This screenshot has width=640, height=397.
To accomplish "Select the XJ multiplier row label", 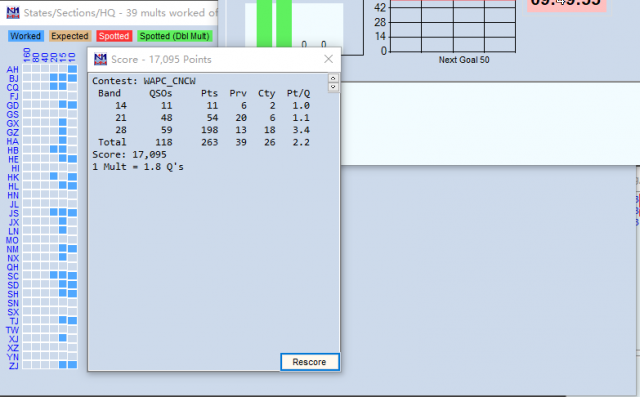I will [13, 339].
